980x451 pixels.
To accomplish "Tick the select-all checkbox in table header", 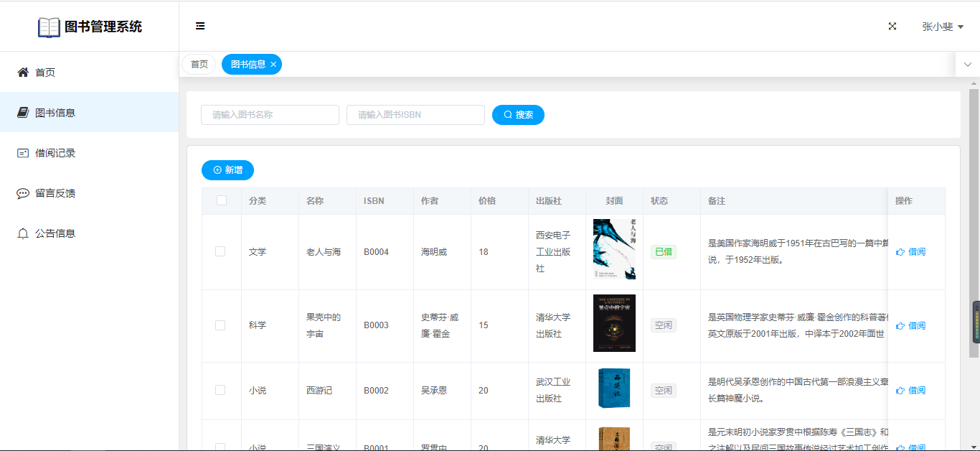I will point(222,201).
